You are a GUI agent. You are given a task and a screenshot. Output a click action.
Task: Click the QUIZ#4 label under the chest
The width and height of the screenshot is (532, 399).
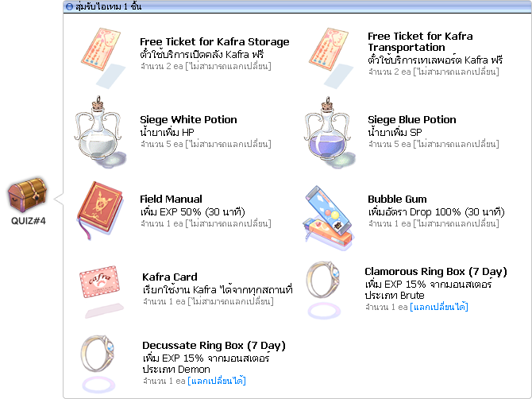pyautogui.click(x=29, y=221)
